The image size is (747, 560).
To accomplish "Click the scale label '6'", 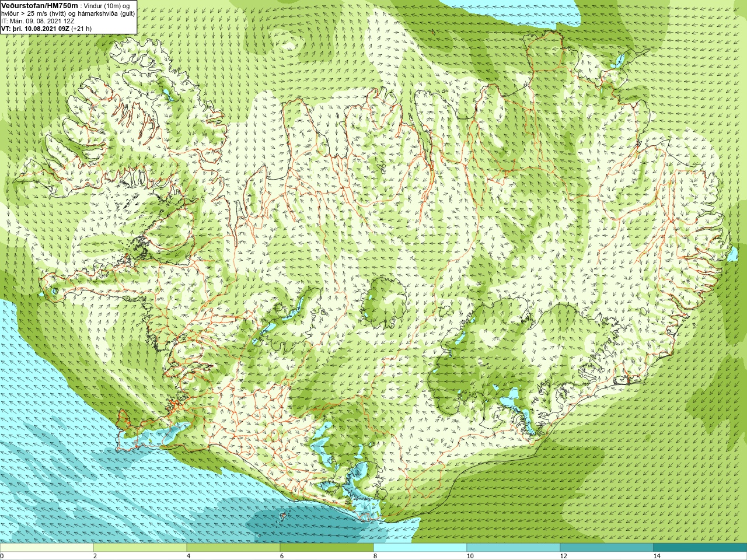I will point(282,556).
